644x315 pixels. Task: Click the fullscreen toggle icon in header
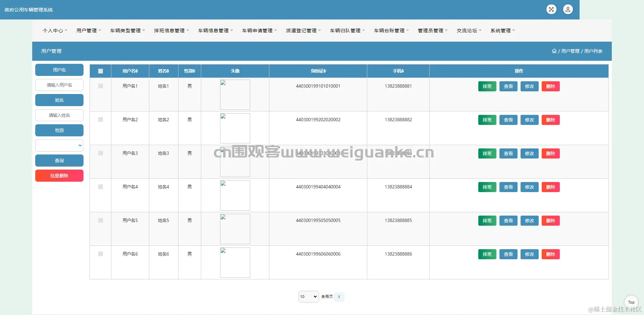click(551, 9)
